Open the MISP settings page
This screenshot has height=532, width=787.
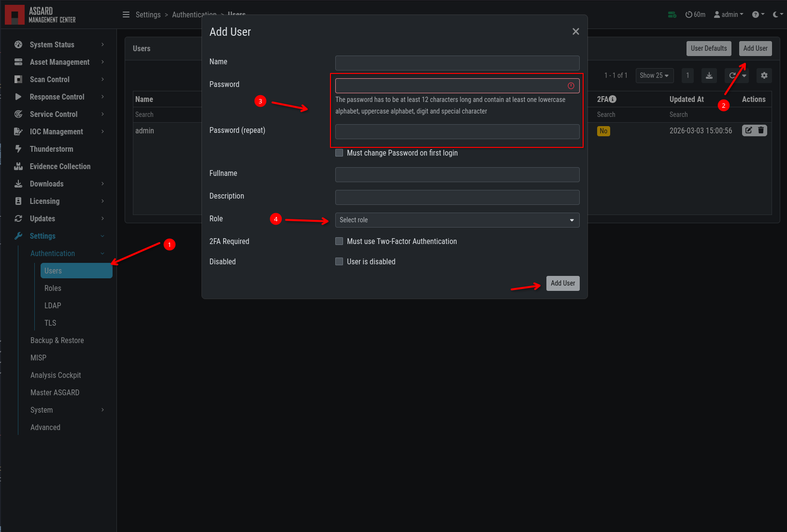click(x=38, y=358)
